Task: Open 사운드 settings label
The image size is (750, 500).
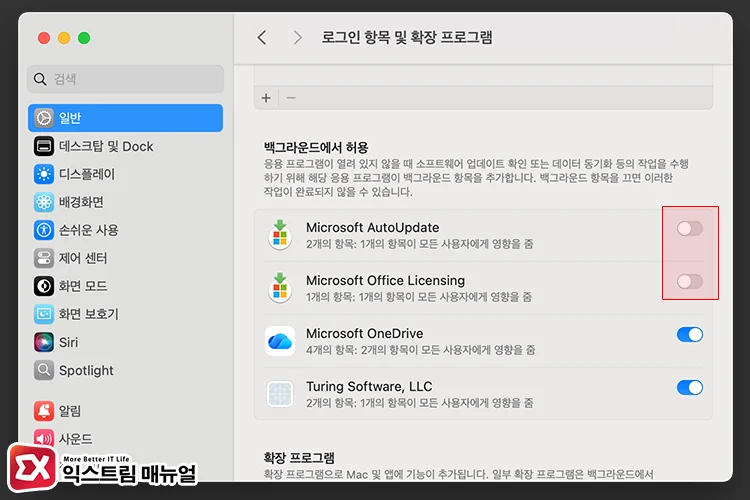Action: pyautogui.click(x=76, y=439)
